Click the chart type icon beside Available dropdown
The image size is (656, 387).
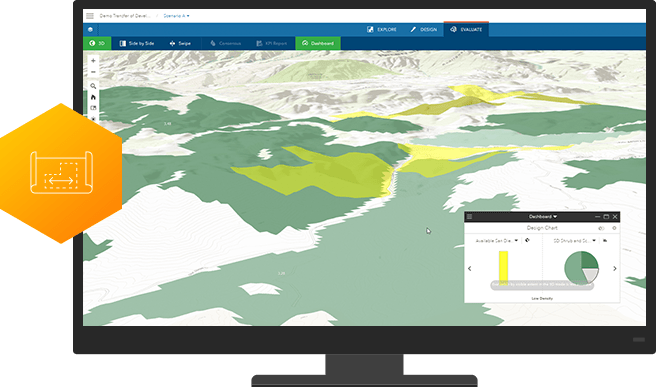coord(527,240)
